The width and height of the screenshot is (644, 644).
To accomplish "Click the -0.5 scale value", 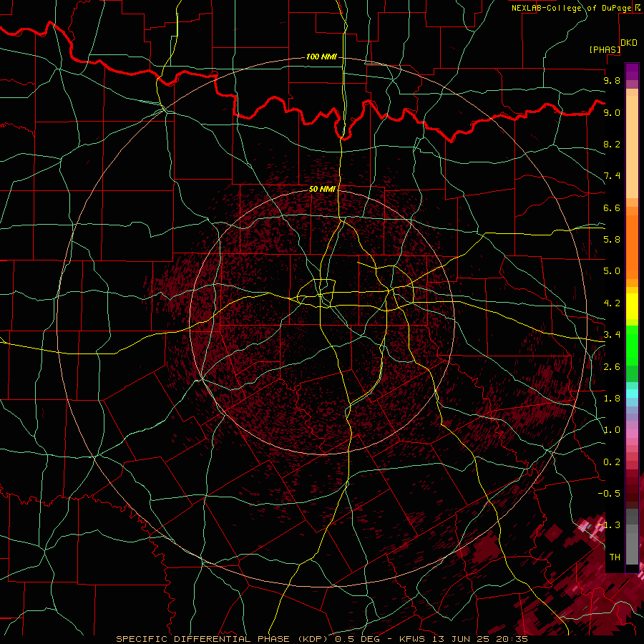I will point(609,493).
